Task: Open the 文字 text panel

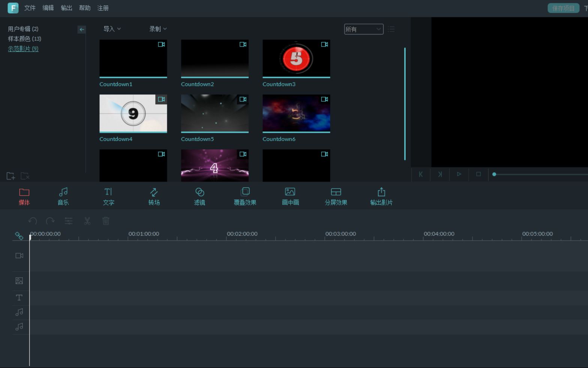Action: (x=108, y=197)
